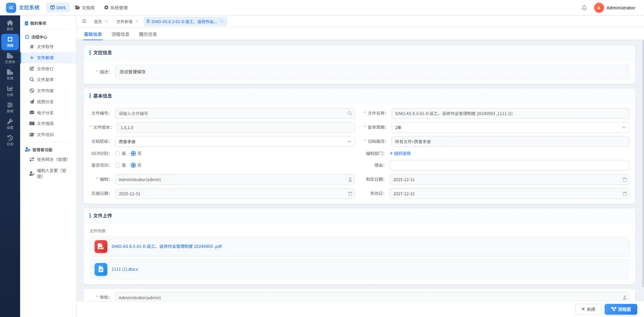Click the hamburger menu collapse icon
Image resolution: width=644 pixels, height=317 pixels.
pos(84,21)
